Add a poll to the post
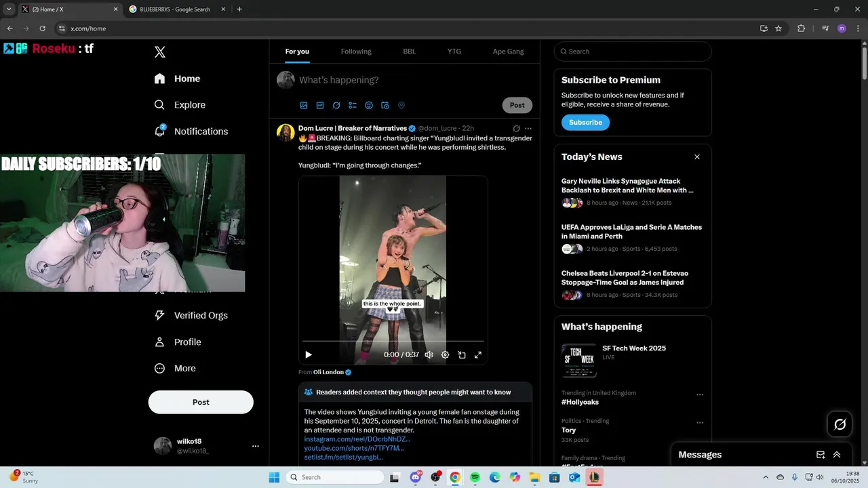The width and height of the screenshot is (868, 488). pos(353,105)
